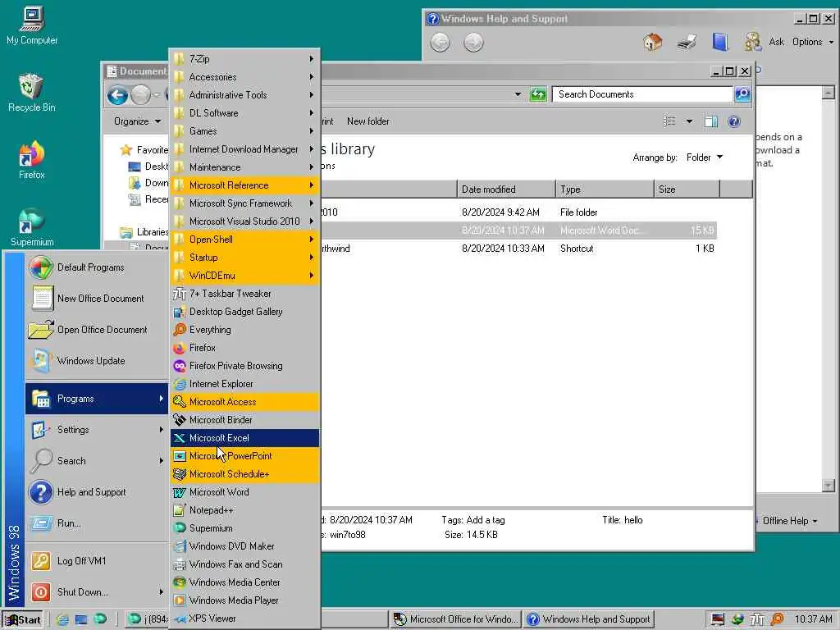Image resolution: width=840 pixels, height=630 pixels.
Task: Click the Start button on taskbar
Action: [22, 619]
